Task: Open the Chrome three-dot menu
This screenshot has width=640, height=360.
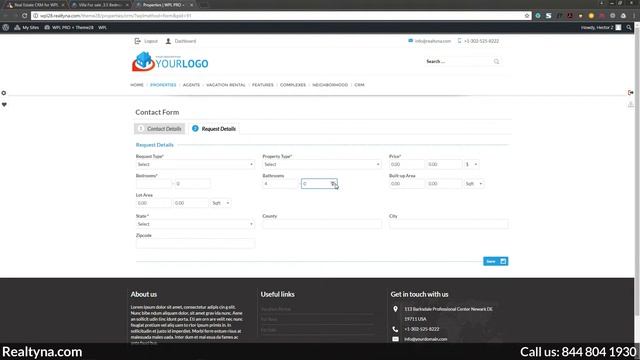Action: [634, 16]
